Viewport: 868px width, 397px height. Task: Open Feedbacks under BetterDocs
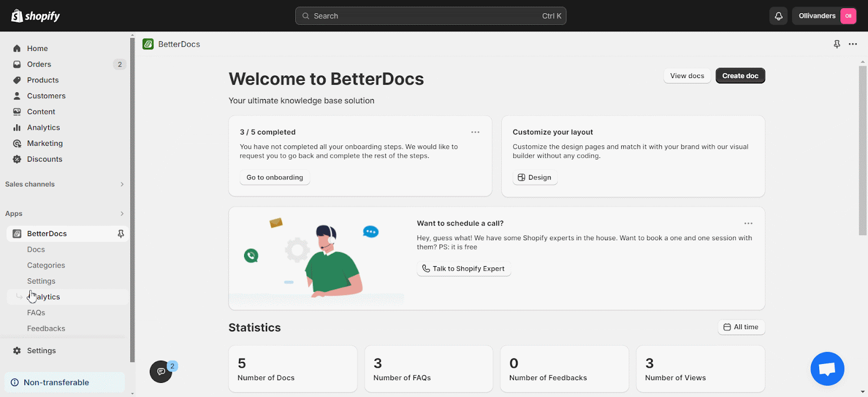(x=46, y=329)
